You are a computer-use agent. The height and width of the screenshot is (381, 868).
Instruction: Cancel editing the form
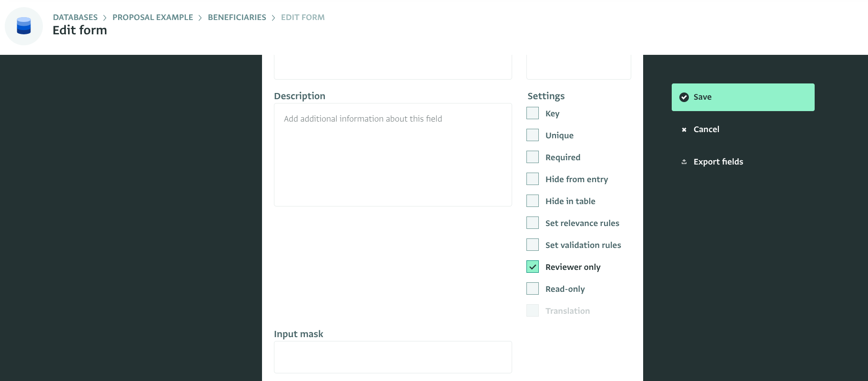coord(743,129)
